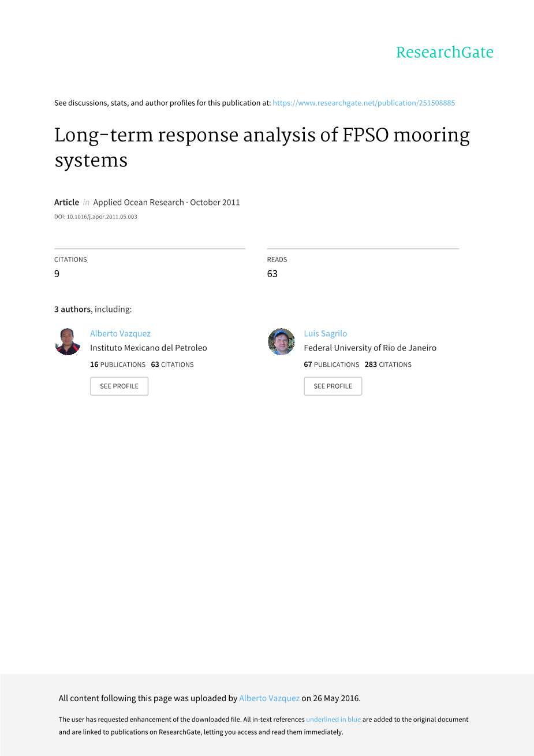The width and height of the screenshot is (534, 756).
Task: Click '16 PUBLICATIONS' under Alberto Vazquez
Action: pos(118,364)
